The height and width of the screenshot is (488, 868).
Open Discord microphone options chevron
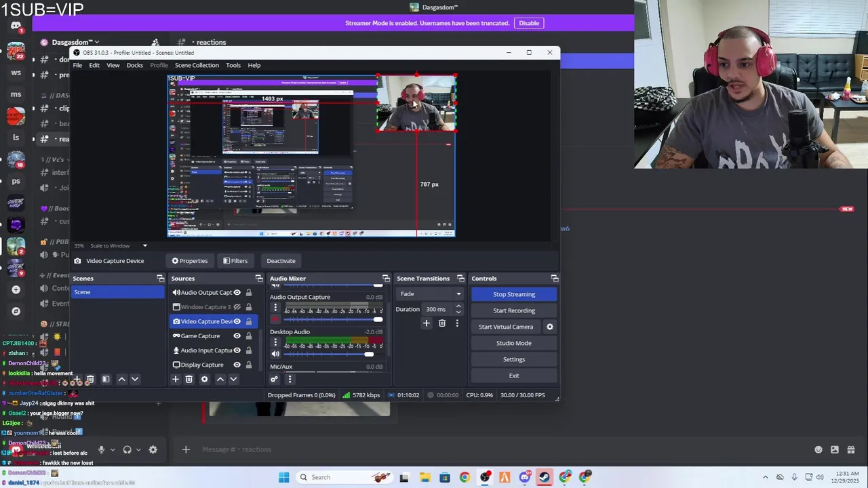[x=113, y=449]
